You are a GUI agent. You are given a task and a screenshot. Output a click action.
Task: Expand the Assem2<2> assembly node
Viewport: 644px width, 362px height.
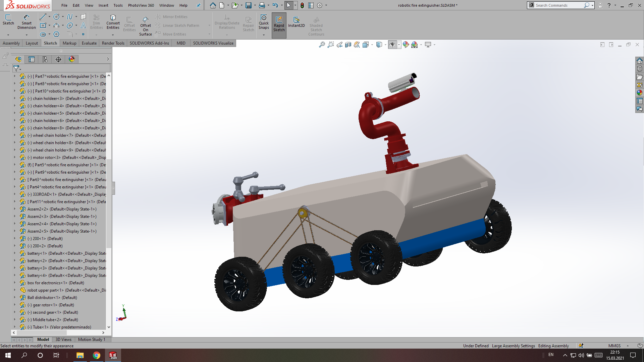(x=14, y=209)
